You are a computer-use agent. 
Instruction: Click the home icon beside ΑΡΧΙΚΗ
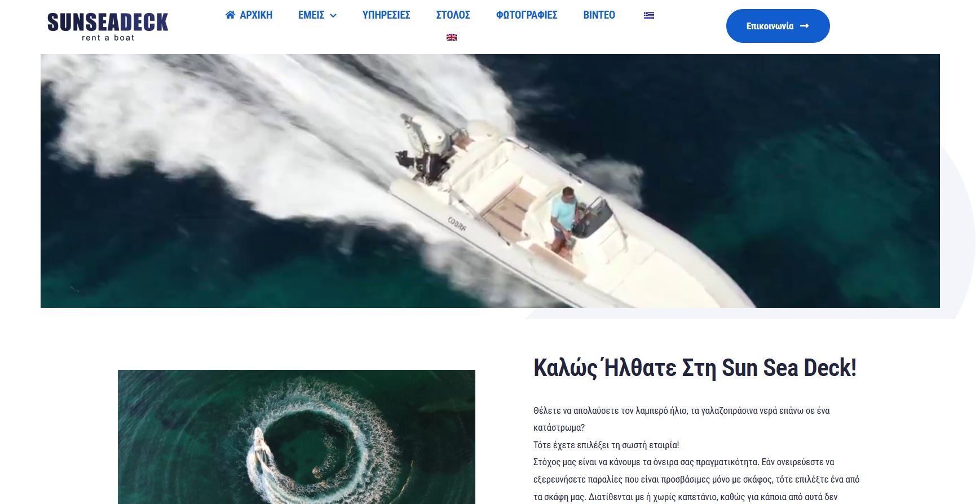(230, 15)
